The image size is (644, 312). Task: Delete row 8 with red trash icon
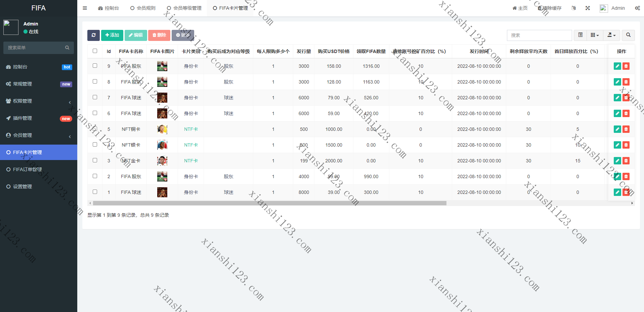(x=626, y=82)
